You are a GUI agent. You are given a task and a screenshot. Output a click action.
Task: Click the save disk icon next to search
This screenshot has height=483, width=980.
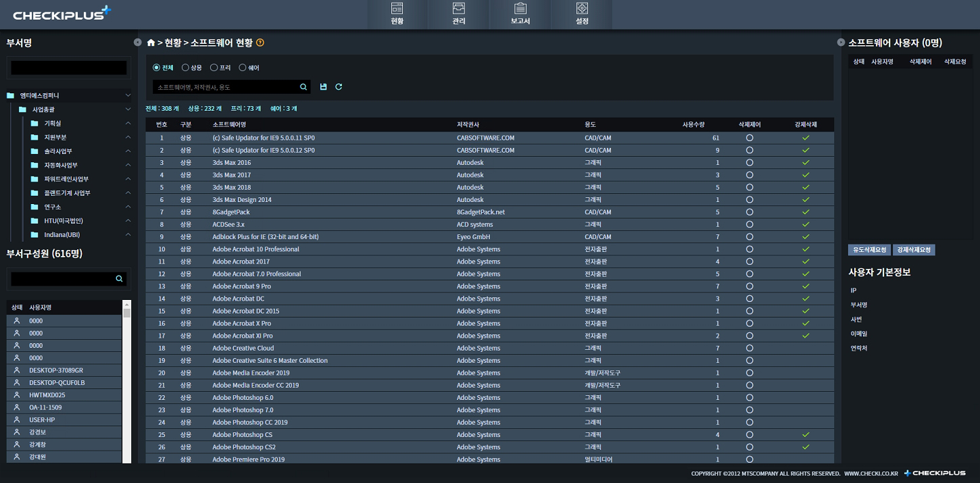pos(324,87)
